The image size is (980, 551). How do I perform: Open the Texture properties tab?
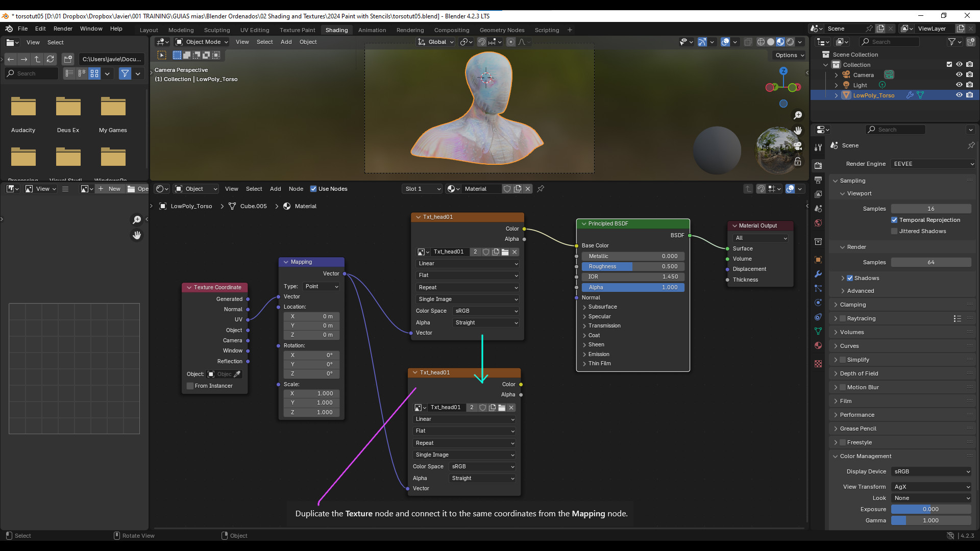[x=818, y=364]
